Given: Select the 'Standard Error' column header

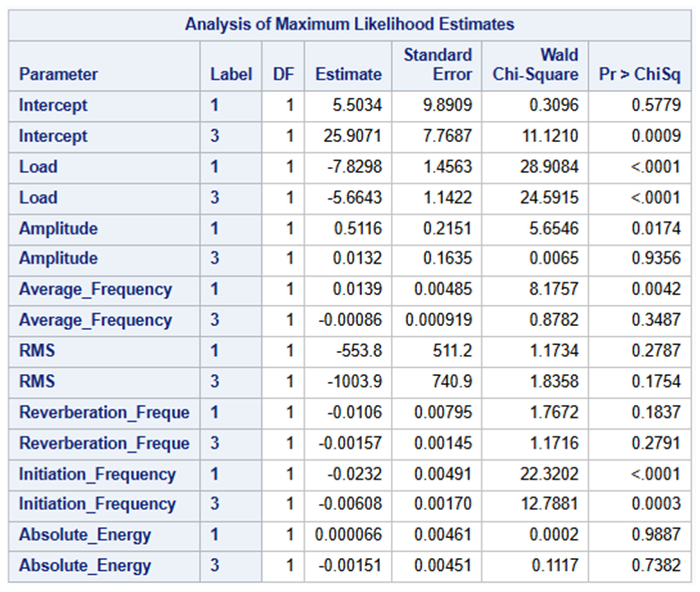Looking at the screenshot, I should [x=438, y=64].
